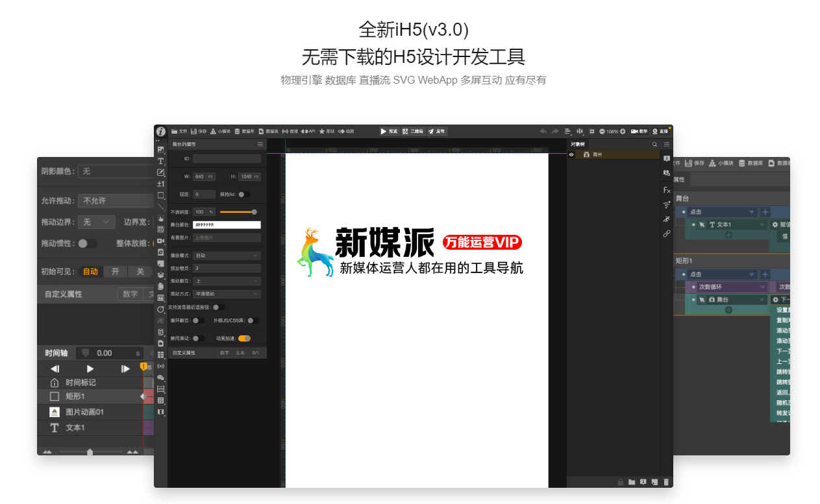Click the ID input field
The width and height of the screenshot is (820, 504).
coord(227,158)
